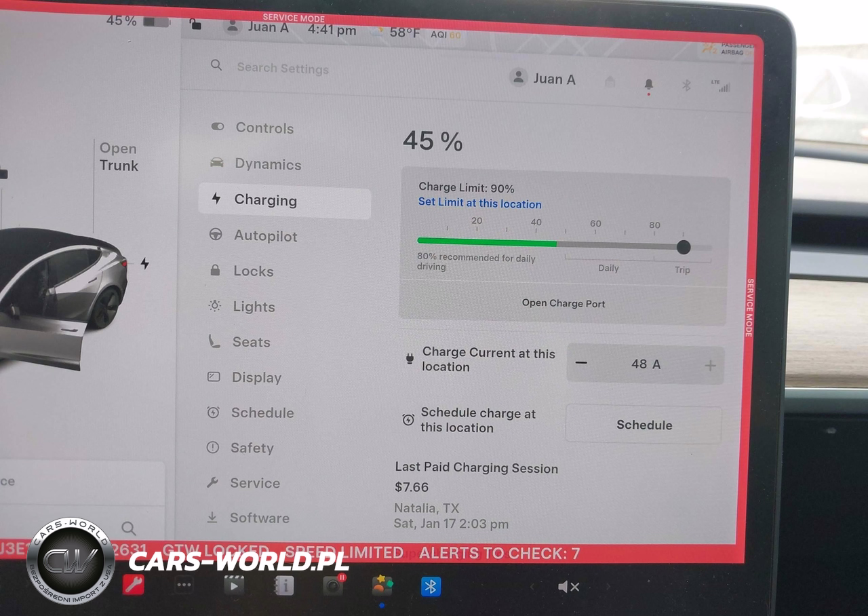Click the charge limit slider knob
868x616 pixels.
tap(684, 247)
